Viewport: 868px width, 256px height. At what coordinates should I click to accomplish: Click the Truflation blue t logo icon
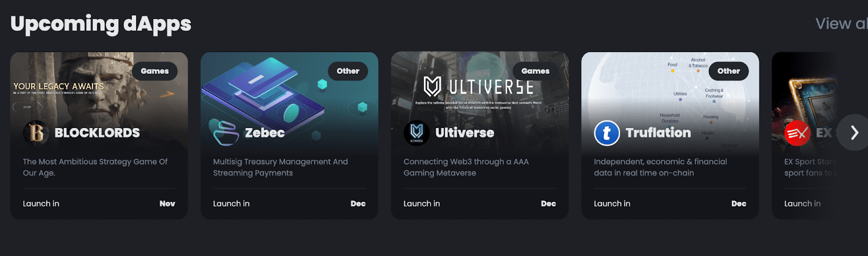click(607, 133)
